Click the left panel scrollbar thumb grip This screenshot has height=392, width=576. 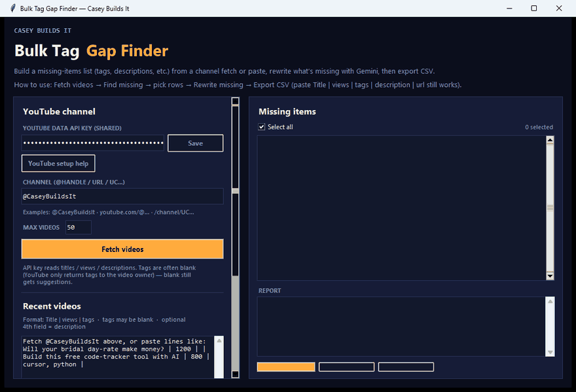(x=236, y=191)
